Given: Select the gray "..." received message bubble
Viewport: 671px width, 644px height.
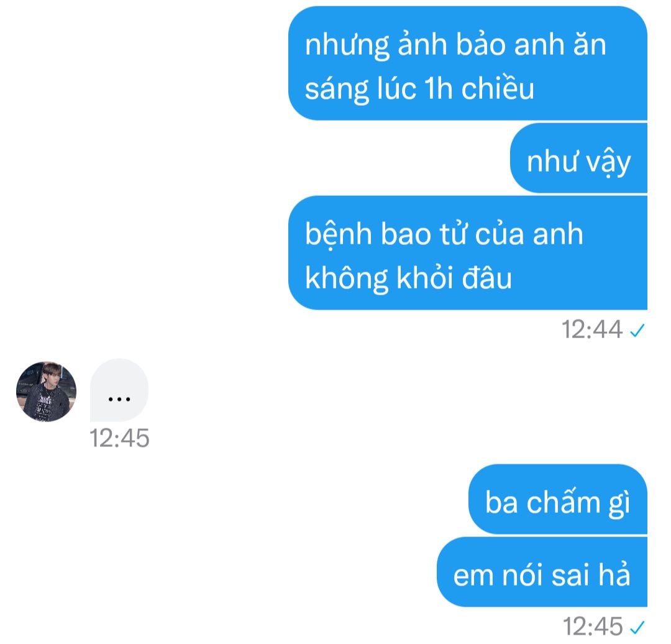Looking at the screenshot, I should click(x=119, y=390).
